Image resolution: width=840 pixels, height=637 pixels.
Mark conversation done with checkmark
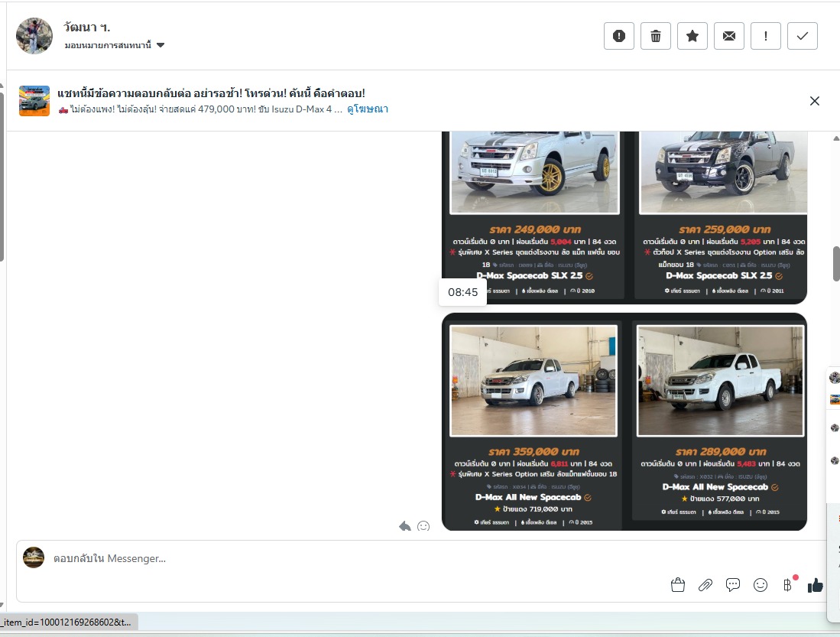(803, 36)
